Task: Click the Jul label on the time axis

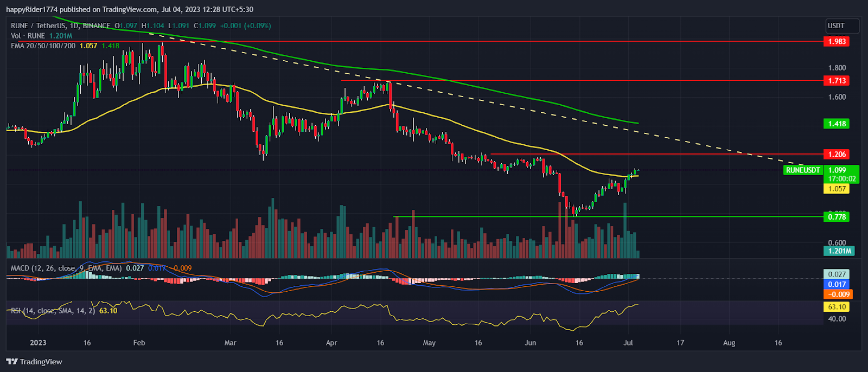Action: click(628, 343)
